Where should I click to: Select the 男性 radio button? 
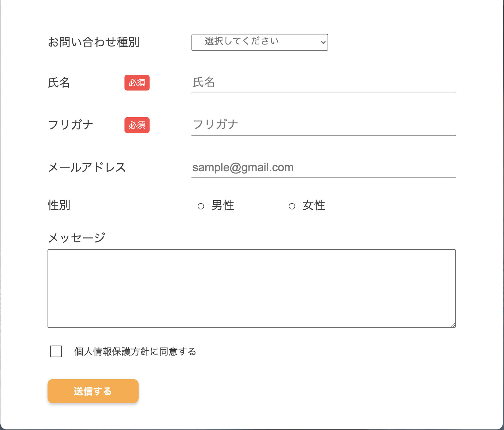[201, 206]
